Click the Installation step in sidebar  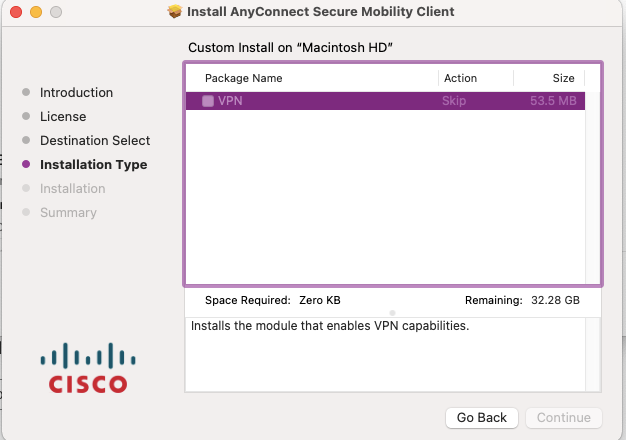coord(73,188)
